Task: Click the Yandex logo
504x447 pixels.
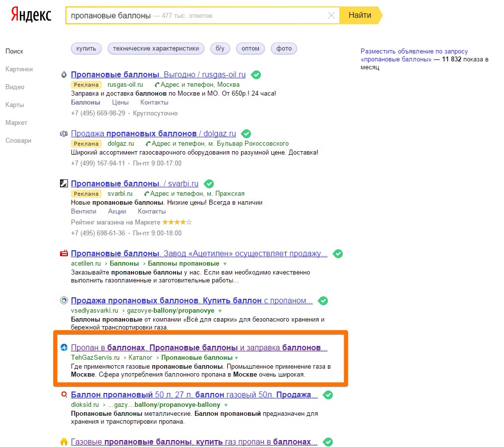Action: (x=31, y=15)
